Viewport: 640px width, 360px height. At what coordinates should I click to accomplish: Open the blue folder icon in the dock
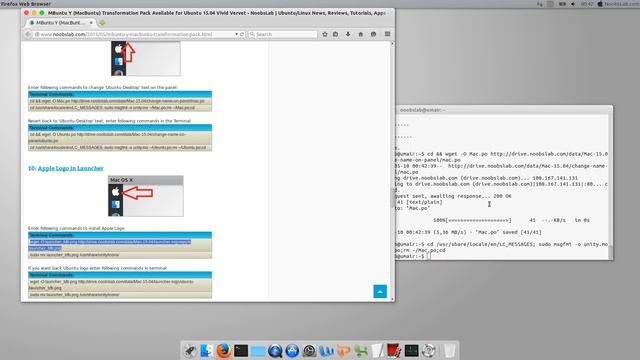coord(258,351)
